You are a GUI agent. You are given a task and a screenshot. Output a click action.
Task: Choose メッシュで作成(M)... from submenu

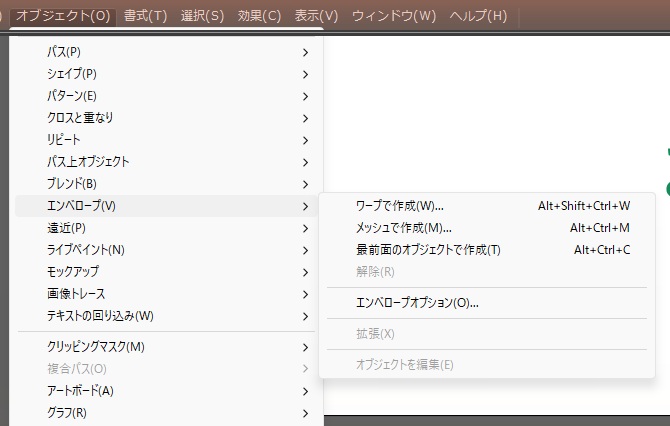tap(487, 228)
